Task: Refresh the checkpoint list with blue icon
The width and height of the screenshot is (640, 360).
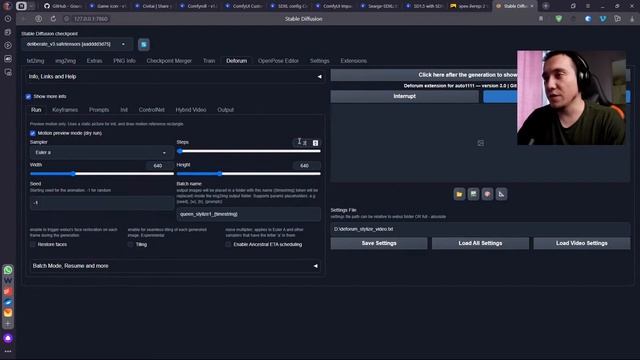Action: click(x=144, y=44)
